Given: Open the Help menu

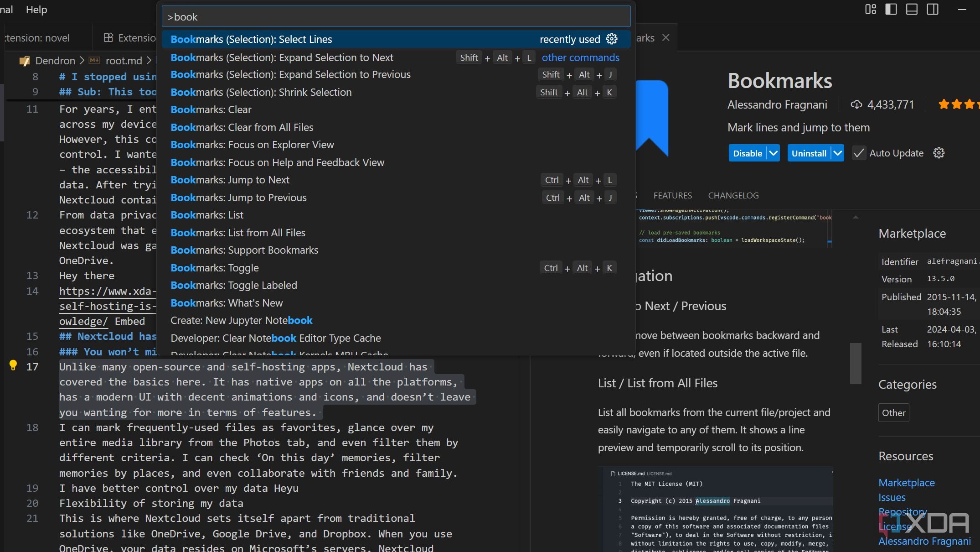Looking at the screenshot, I should 36,10.
